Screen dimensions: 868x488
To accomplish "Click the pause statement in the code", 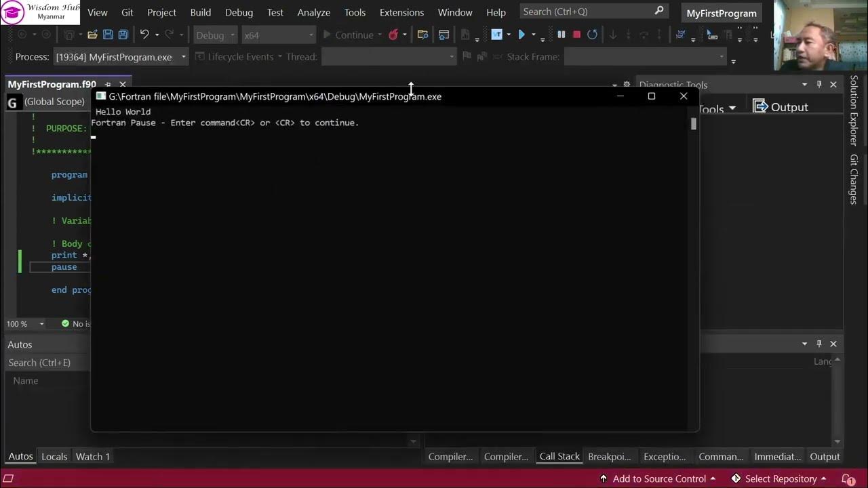I will coord(64,267).
